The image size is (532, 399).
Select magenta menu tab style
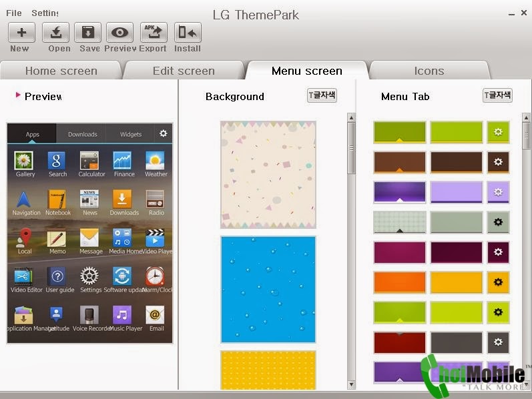tap(400, 252)
